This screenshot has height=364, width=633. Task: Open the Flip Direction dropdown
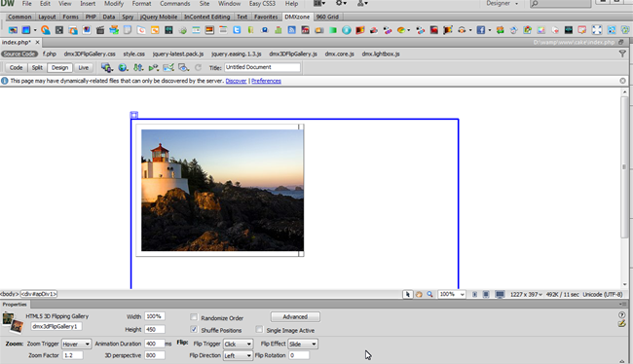[x=238, y=355]
